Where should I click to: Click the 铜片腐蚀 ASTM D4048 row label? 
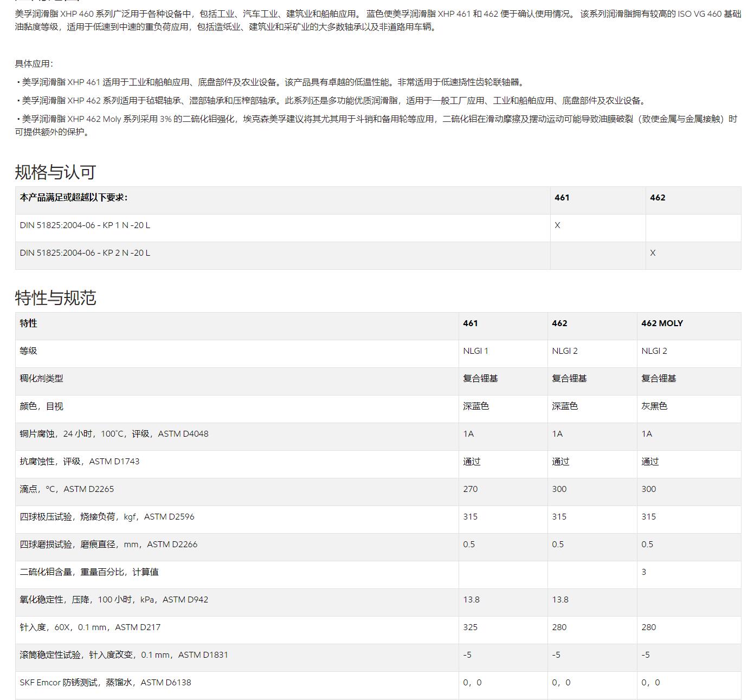coord(114,434)
